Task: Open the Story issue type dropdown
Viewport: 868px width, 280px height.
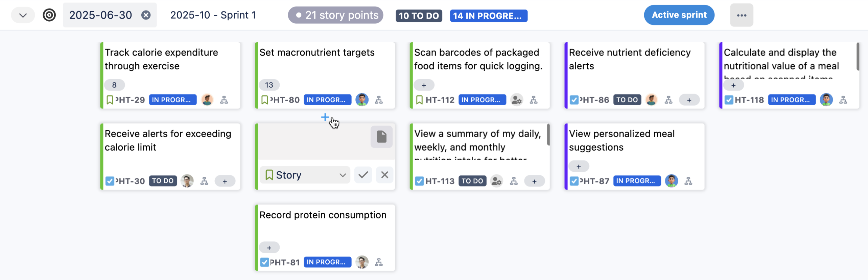Action: click(305, 175)
